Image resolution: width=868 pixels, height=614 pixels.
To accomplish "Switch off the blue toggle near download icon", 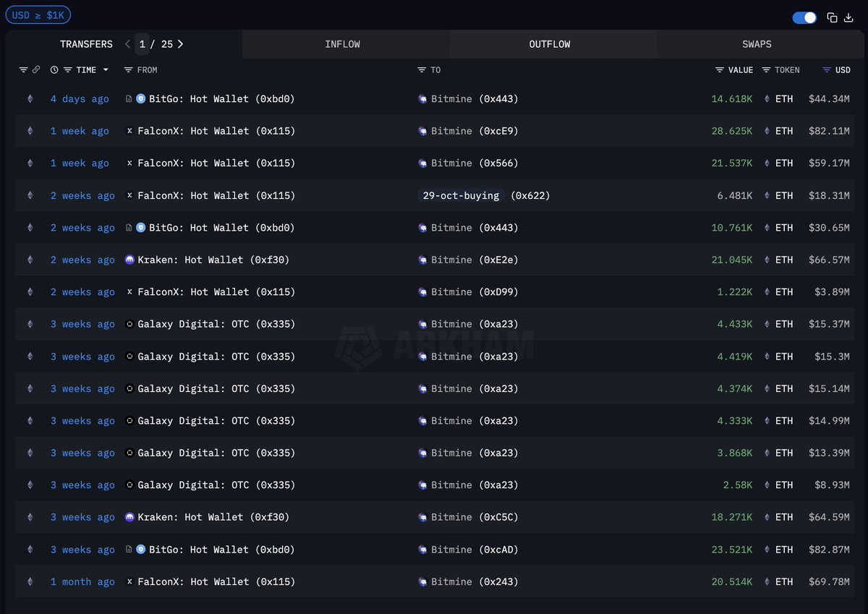I will (x=804, y=17).
